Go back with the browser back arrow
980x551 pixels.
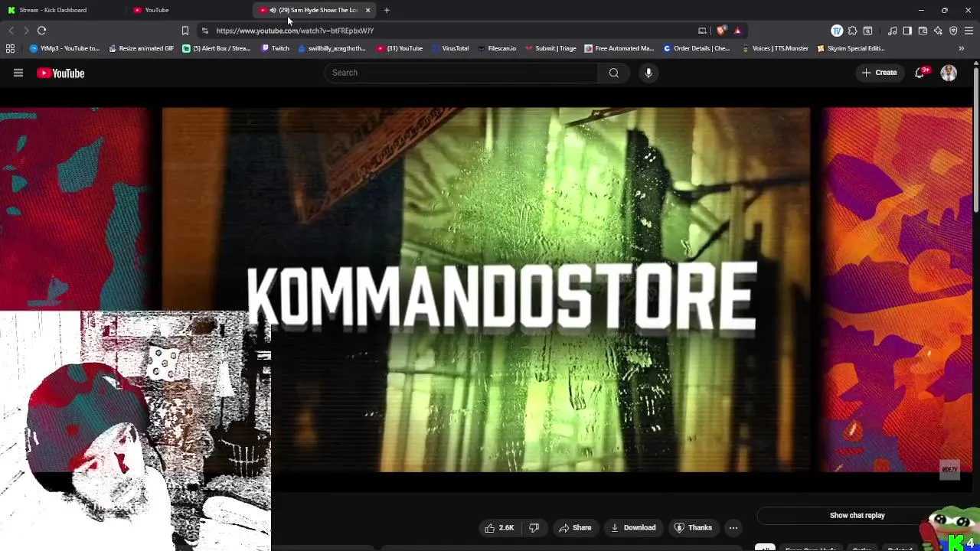pos(11,31)
